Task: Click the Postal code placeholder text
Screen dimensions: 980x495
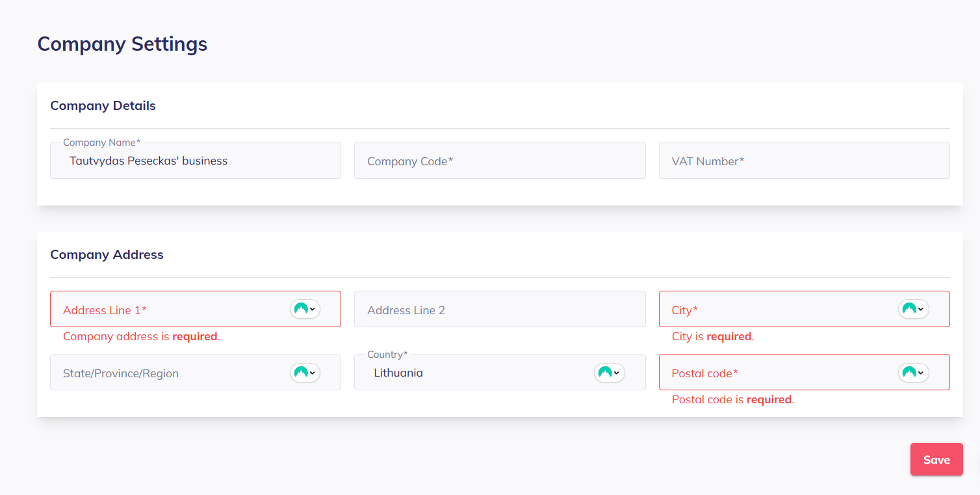Action: coord(704,373)
